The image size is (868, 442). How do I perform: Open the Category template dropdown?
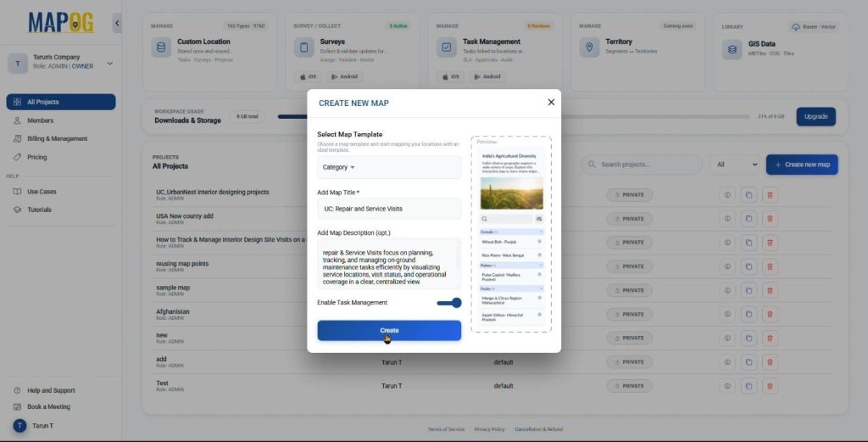tap(389, 167)
